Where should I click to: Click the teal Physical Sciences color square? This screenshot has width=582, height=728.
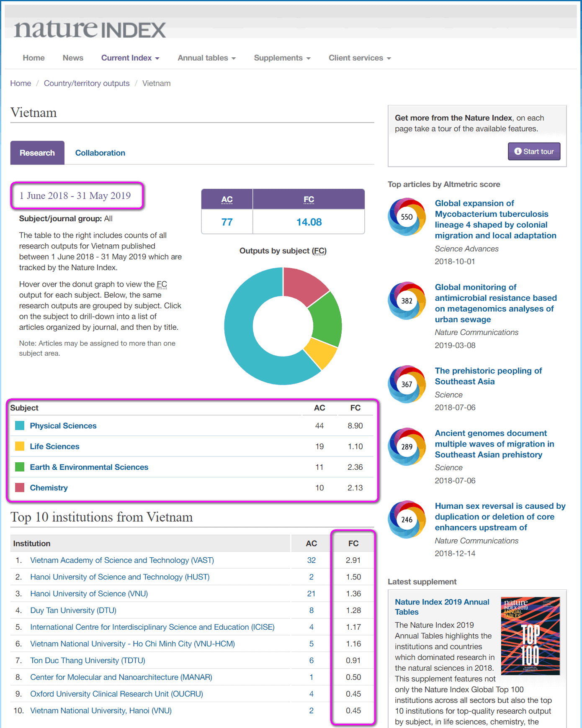point(20,426)
